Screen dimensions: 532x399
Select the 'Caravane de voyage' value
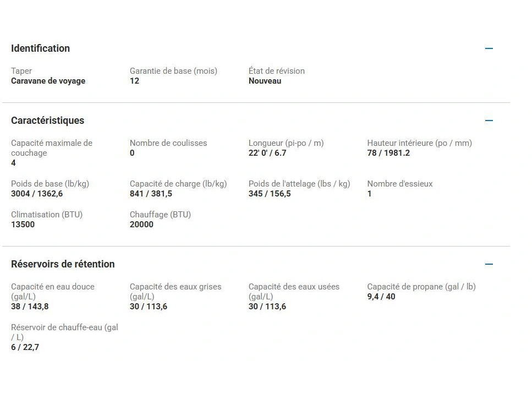point(48,81)
